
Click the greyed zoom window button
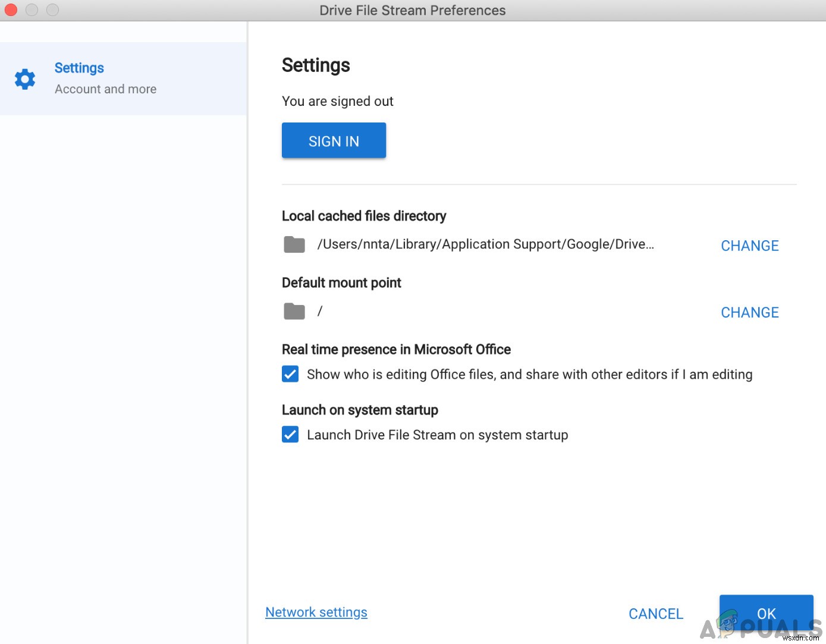coord(52,10)
